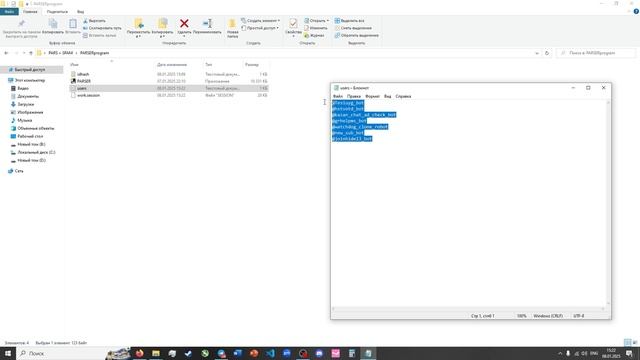Switch to large icons view in status bar
This screenshot has width=640, height=360.
coord(635,342)
